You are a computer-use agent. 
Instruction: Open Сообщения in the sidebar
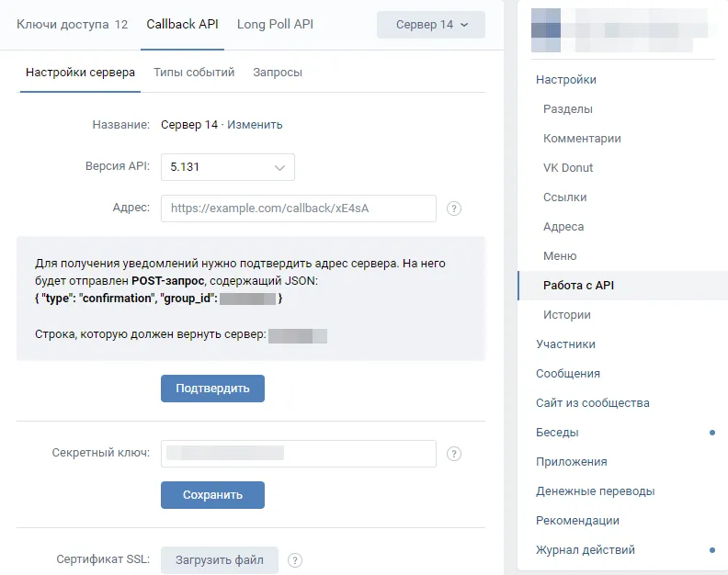(568, 374)
